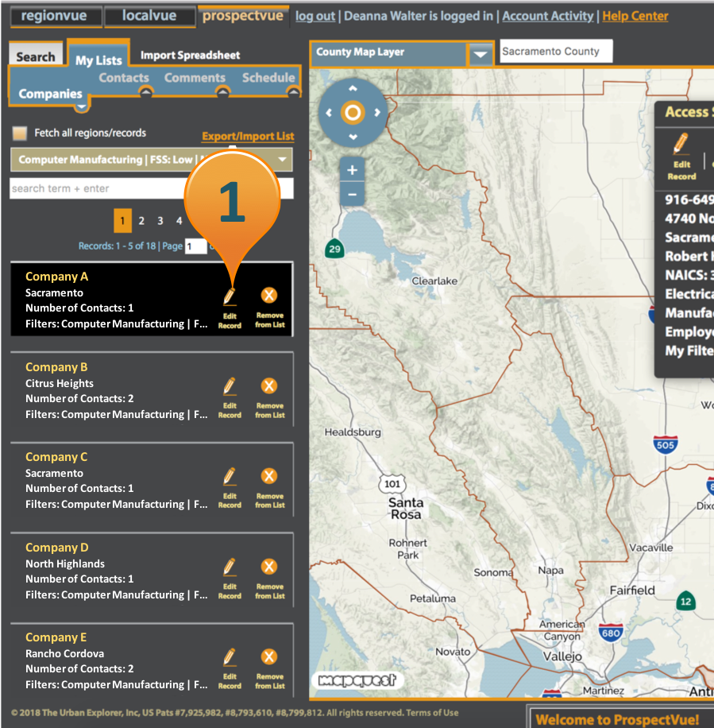Switch to the localvue tab

[150, 16]
